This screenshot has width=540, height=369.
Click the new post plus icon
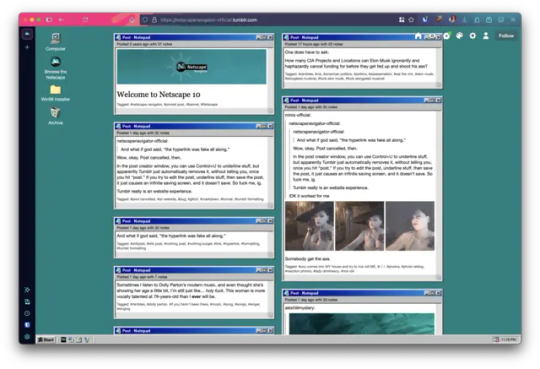tap(447, 36)
